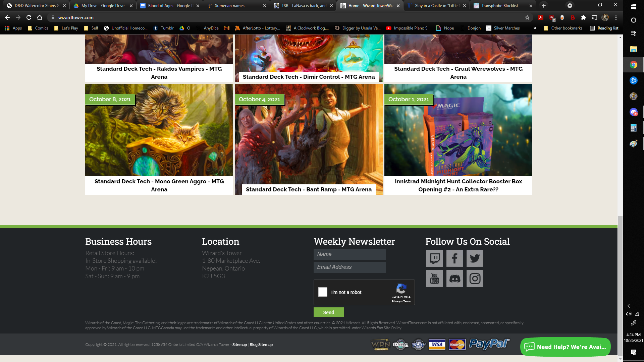Open the Instagram social icon
The height and width of the screenshot is (362, 644).
coord(475,279)
